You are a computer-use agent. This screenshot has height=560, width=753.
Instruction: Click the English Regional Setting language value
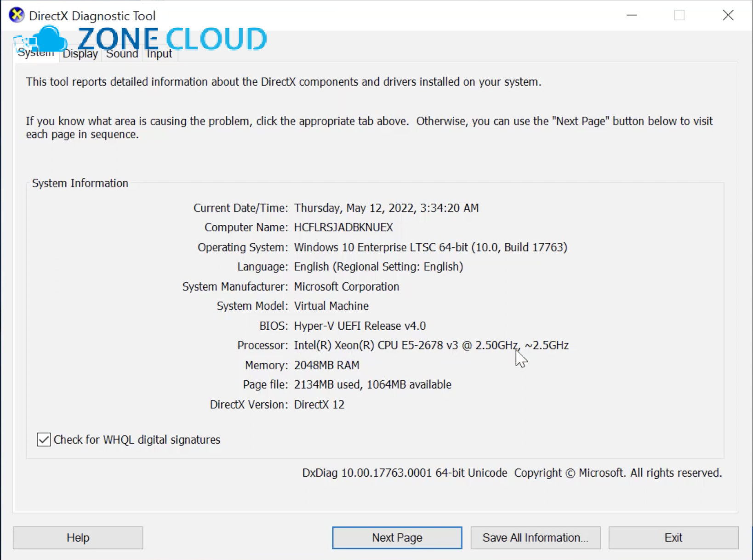click(x=379, y=267)
